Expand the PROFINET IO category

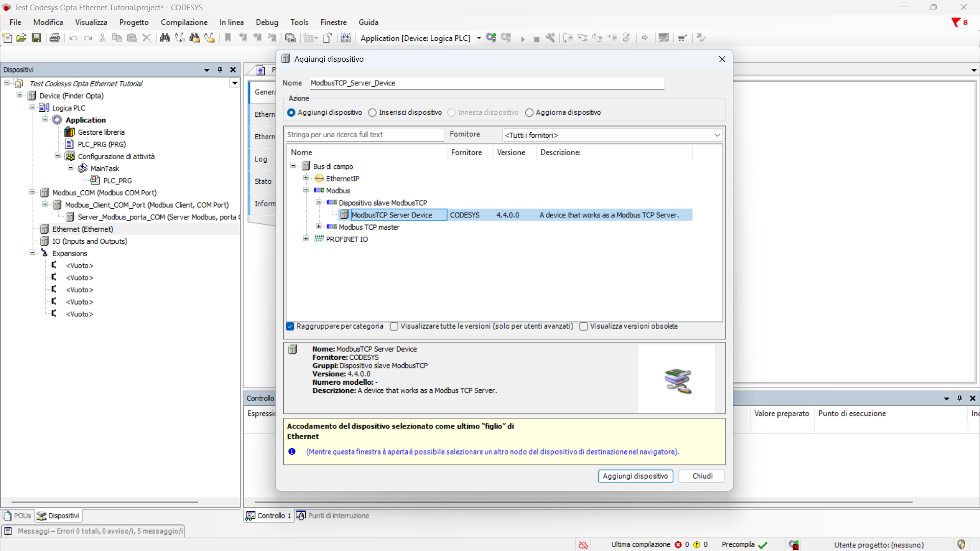click(x=306, y=239)
